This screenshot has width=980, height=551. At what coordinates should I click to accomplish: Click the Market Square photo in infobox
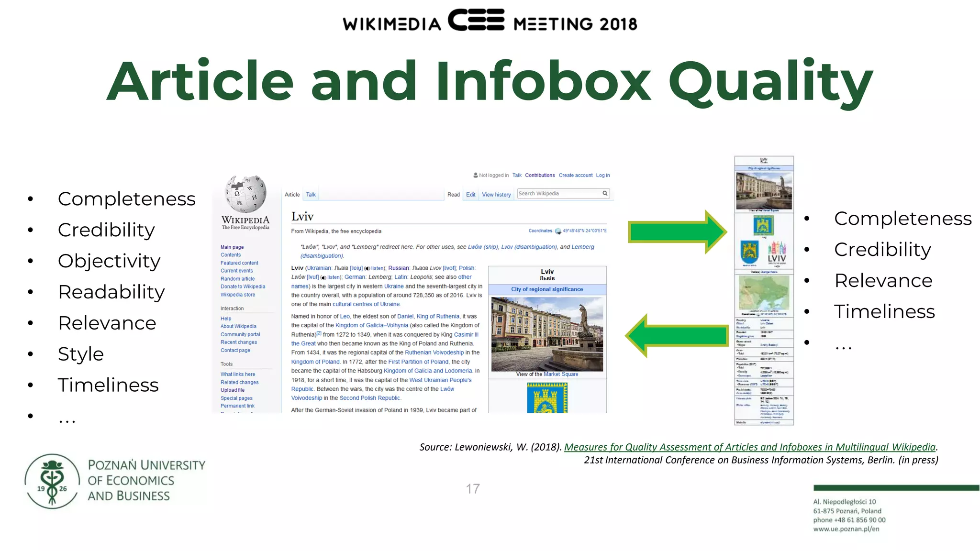pos(547,334)
